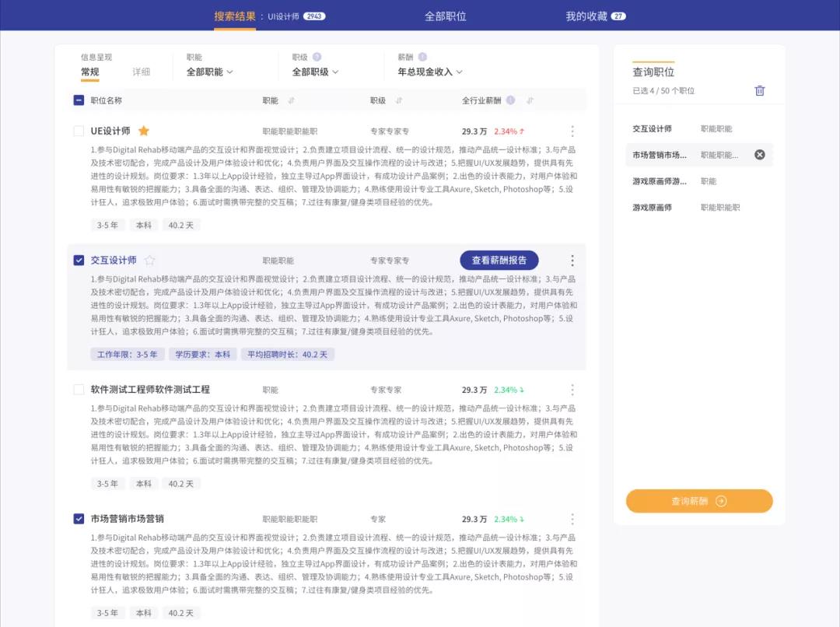Delete selected positions with the trash icon
The height and width of the screenshot is (627, 840).
point(760,91)
